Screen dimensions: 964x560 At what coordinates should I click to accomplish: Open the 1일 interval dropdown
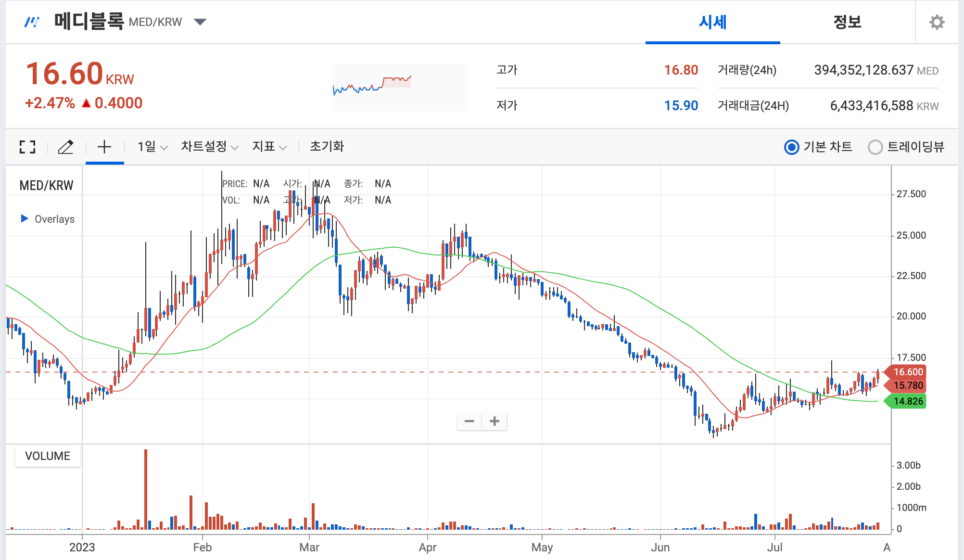point(152,147)
